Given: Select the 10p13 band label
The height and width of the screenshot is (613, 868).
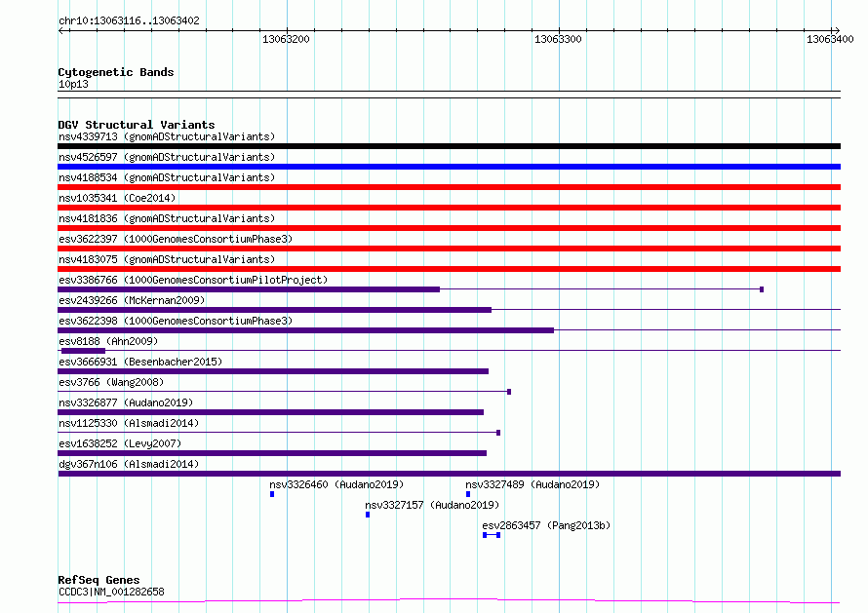Looking at the screenshot, I should (73, 84).
